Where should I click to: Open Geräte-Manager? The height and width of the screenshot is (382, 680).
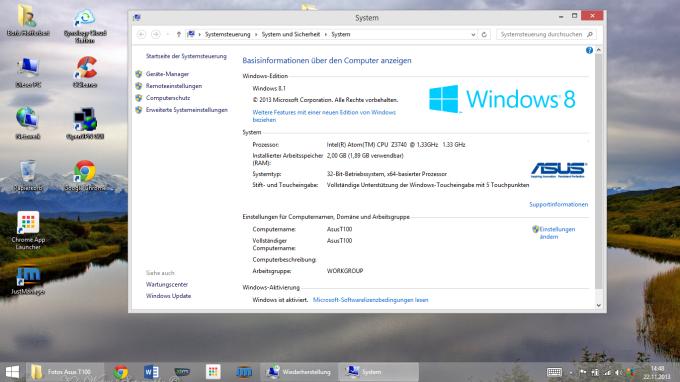pos(167,74)
